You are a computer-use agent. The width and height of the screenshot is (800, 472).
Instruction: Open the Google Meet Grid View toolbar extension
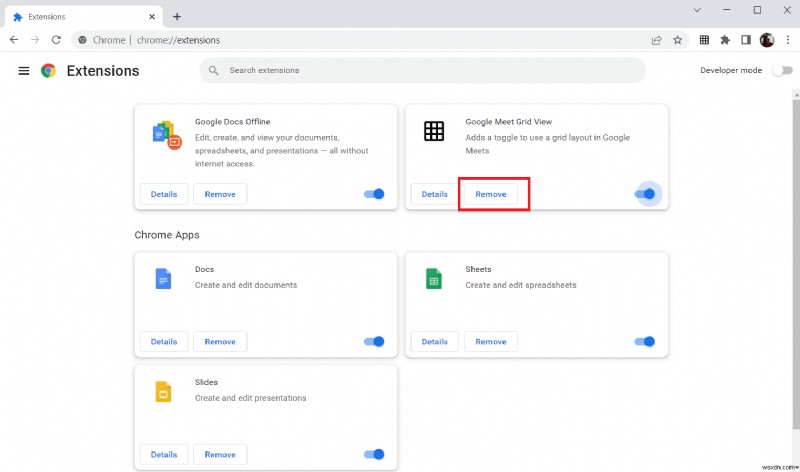(x=704, y=40)
